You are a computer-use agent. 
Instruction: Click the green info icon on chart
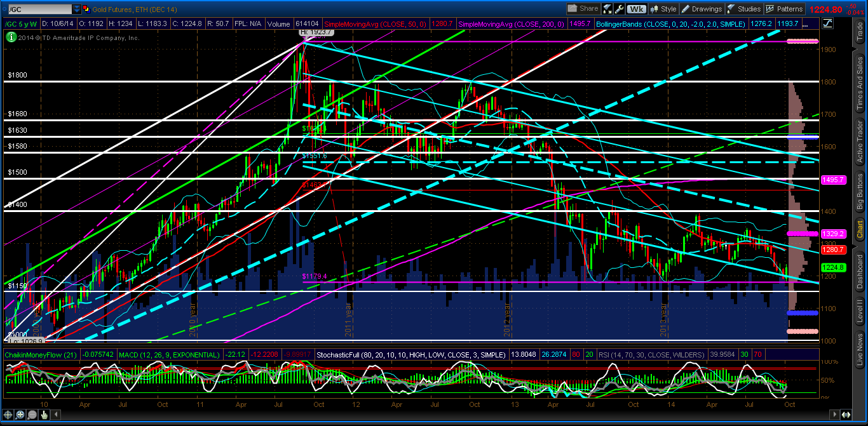pyautogui.click(x=11, y=37)
